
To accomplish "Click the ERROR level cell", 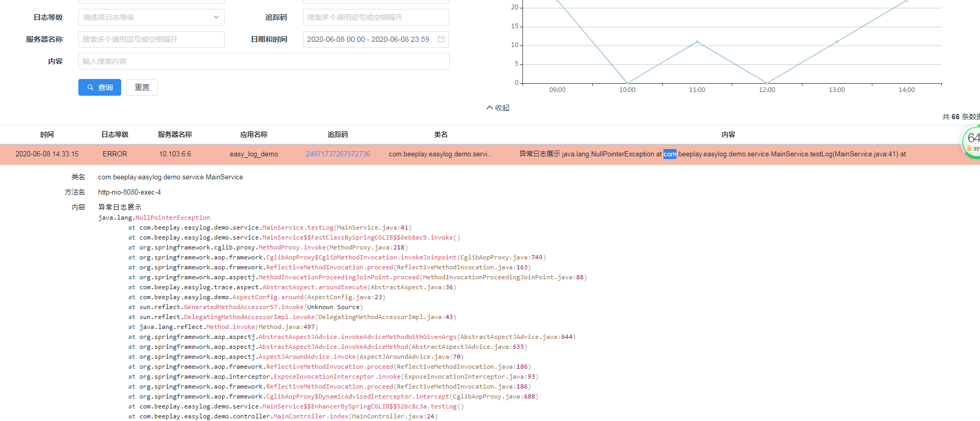I will click(x=115, y=154).
